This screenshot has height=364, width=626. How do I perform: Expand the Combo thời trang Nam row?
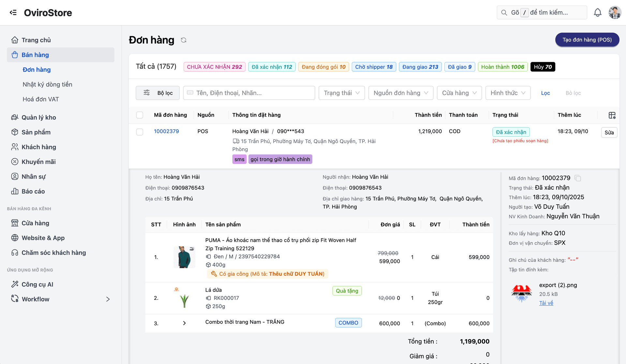pos(184,323)
